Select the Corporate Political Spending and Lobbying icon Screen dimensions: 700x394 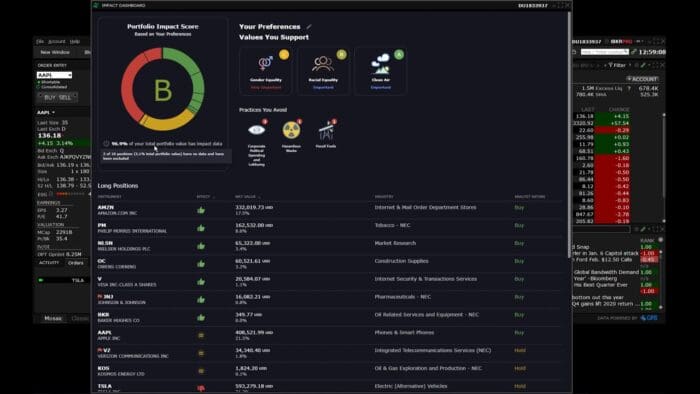257,130
